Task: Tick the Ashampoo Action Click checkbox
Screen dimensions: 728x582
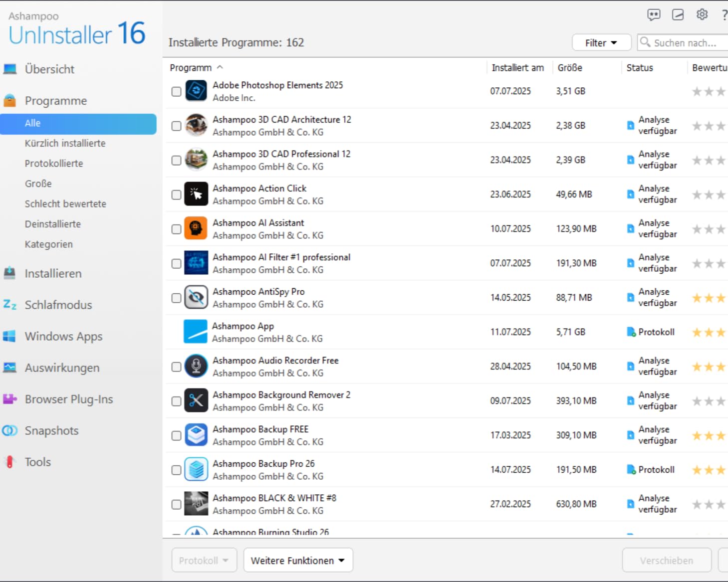Action: [176, 194]
